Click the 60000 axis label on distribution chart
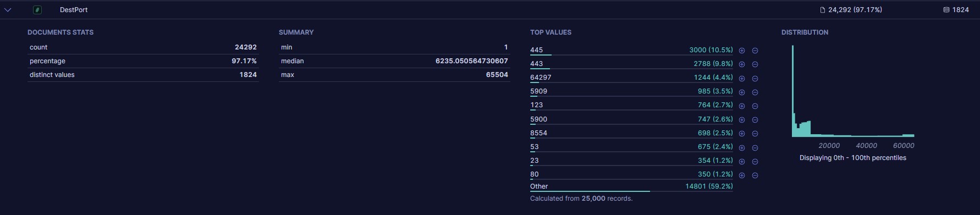980x215 pixels. point(904,146)
